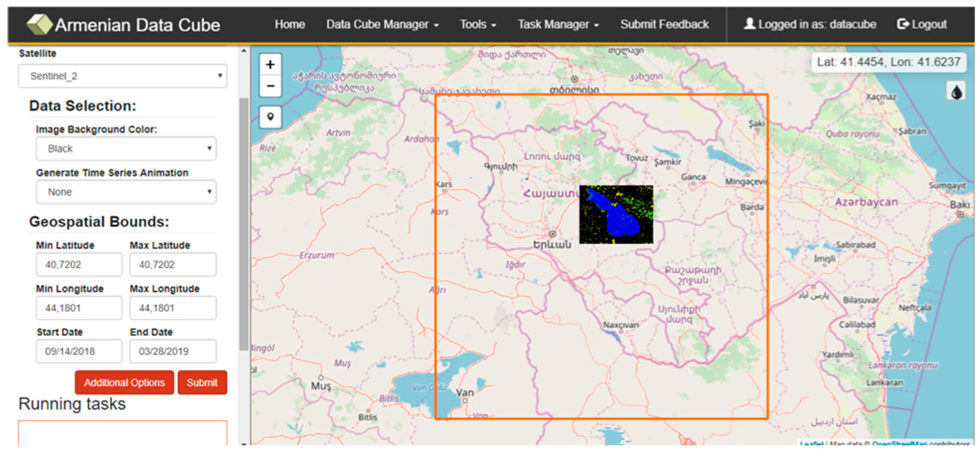
Task: Click the map location marker button
Action: pos(270,117)
